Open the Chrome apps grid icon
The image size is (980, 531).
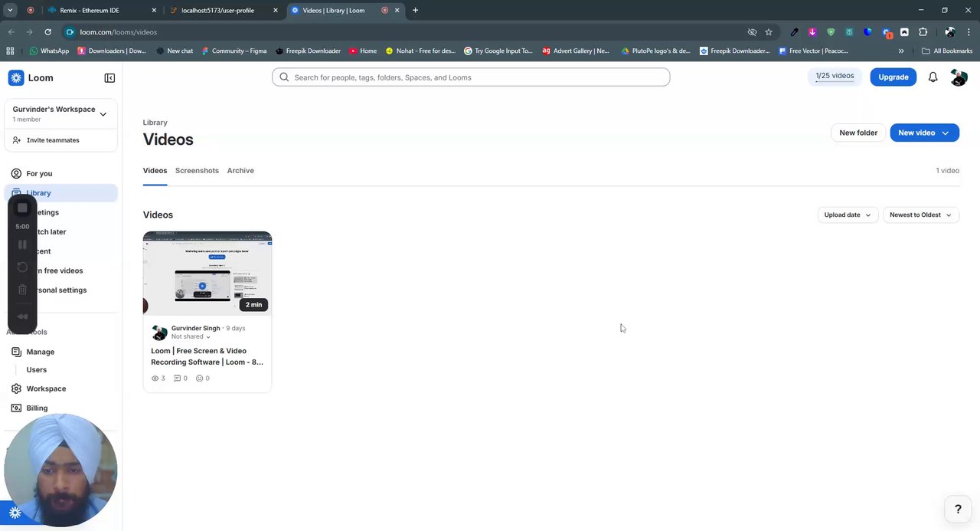(x=10, y=51)
